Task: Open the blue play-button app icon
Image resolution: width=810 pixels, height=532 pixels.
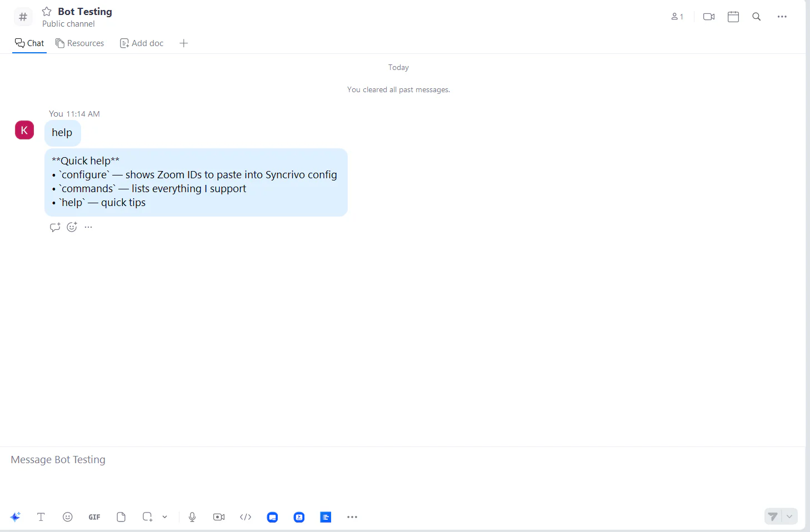Action: [x=299, y=517]
